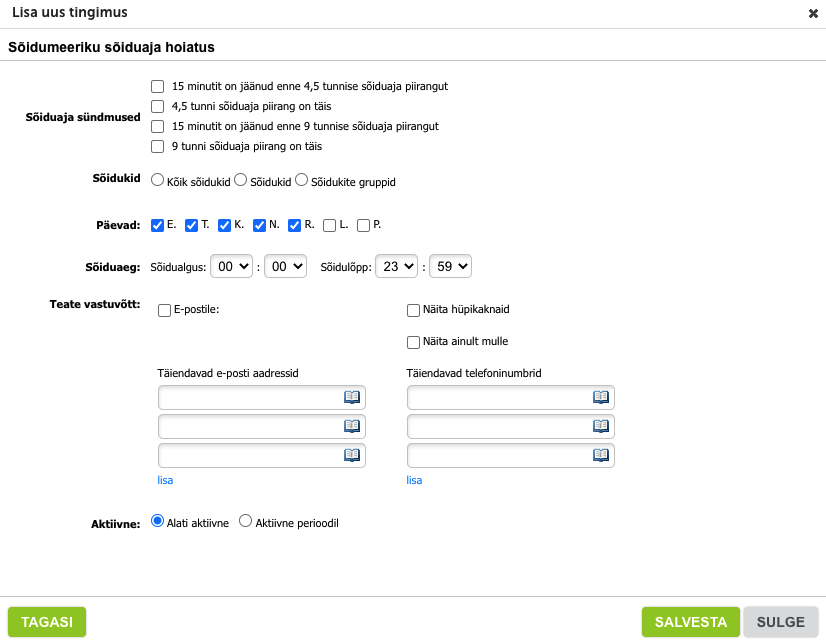826x644 pixels.
Task: Close the Lisa uus tingimus dialog
Action: click(x=813, y=14)
